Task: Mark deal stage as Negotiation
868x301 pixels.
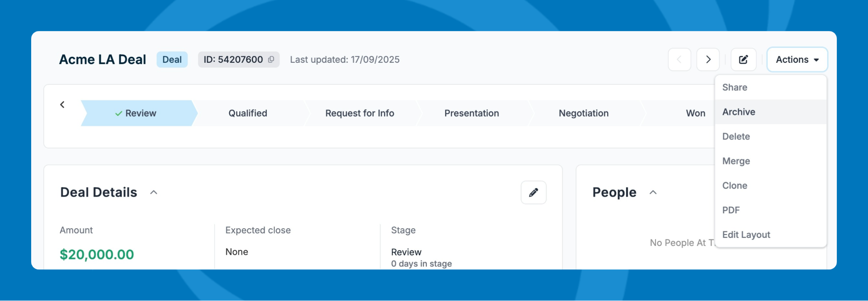Action: (x=583, y=113)
